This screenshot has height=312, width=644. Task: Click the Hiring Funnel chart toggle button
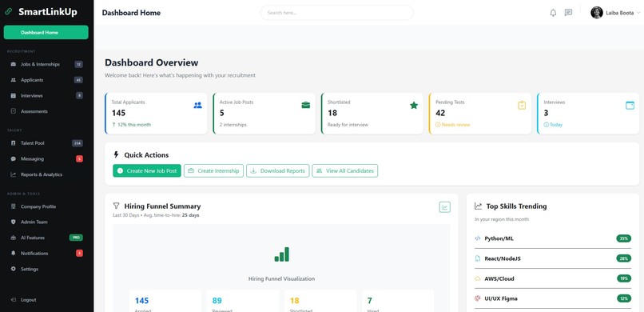pyautogui.click(x=444, y=207)
